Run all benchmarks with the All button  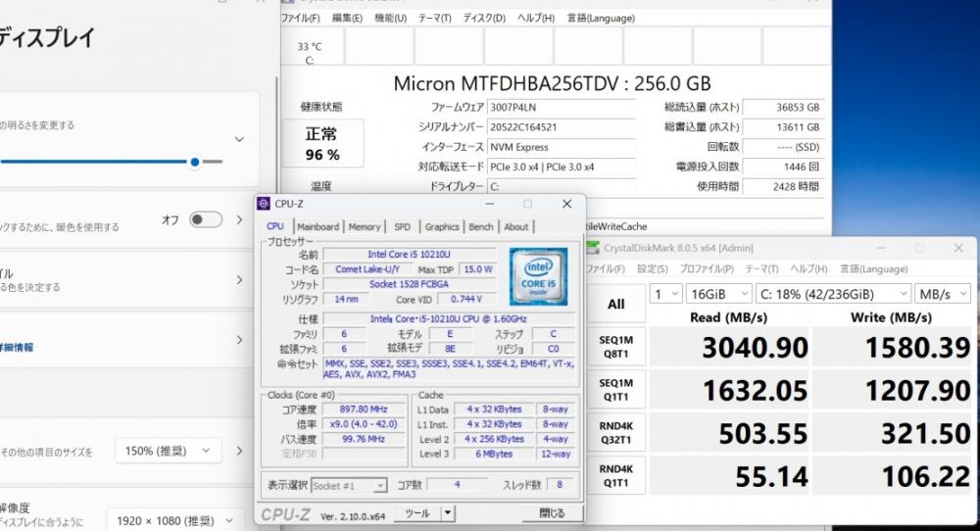coord(616,305)
